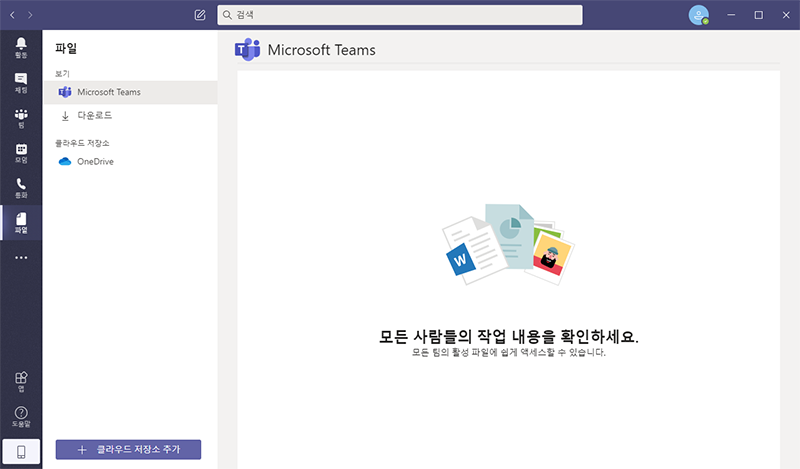
Task: Open the Chat icon in sidebar
Action: pos(21,83)
